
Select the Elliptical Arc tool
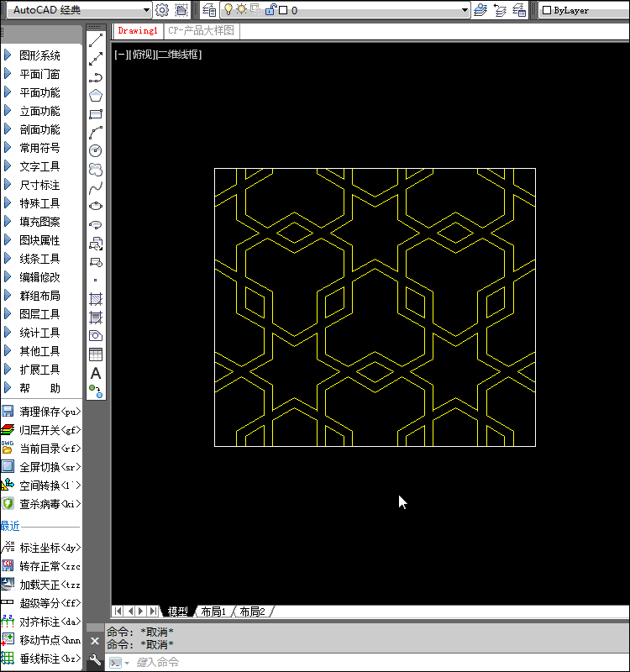[x=96, y=224]
